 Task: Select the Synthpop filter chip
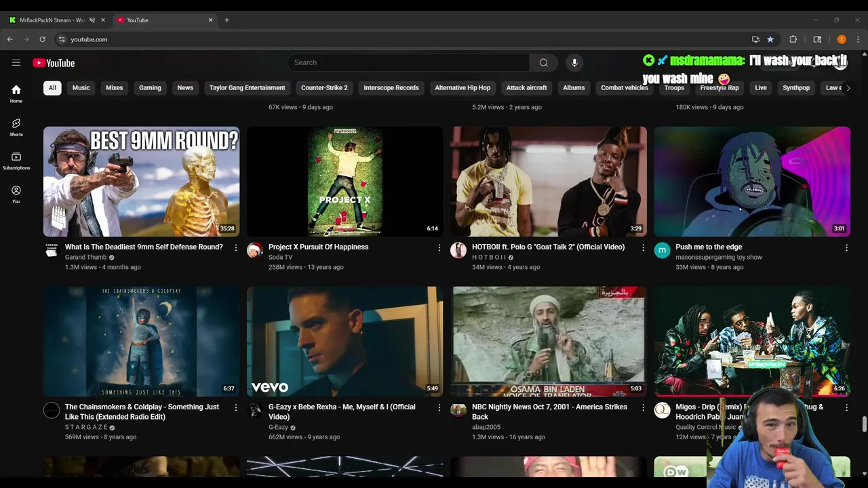796,87
